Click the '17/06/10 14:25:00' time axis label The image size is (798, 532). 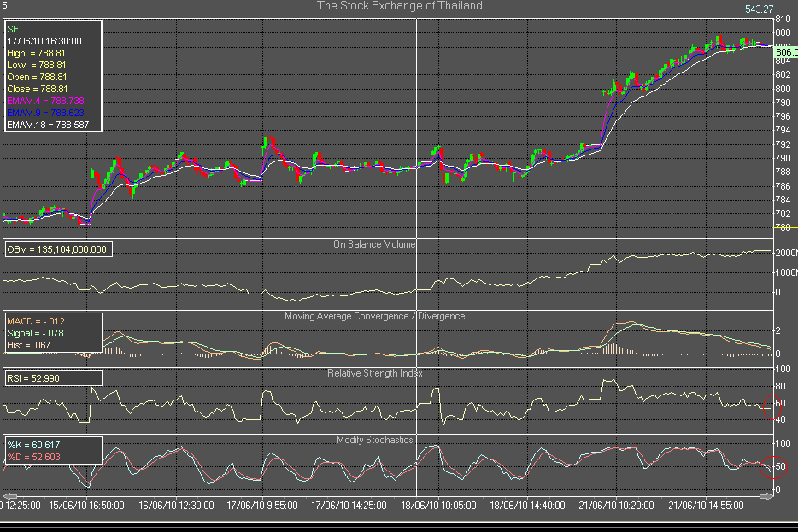click(x=349, y=506)
